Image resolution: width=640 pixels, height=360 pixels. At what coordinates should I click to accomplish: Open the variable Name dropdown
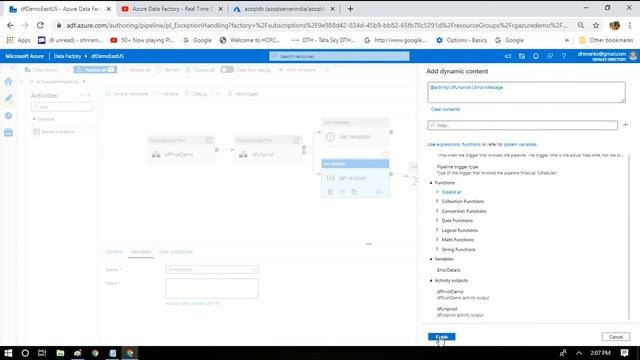212,269
